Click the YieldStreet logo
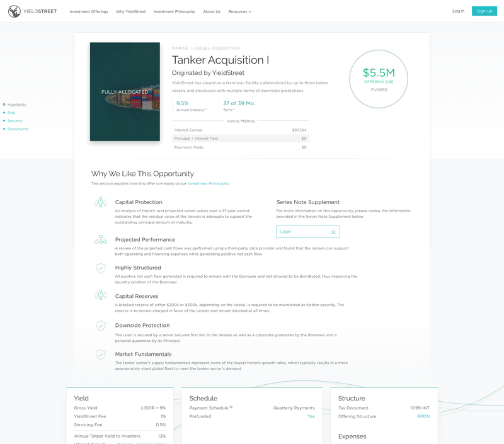The width and height of the screenshot is (504, 444). 32,11
